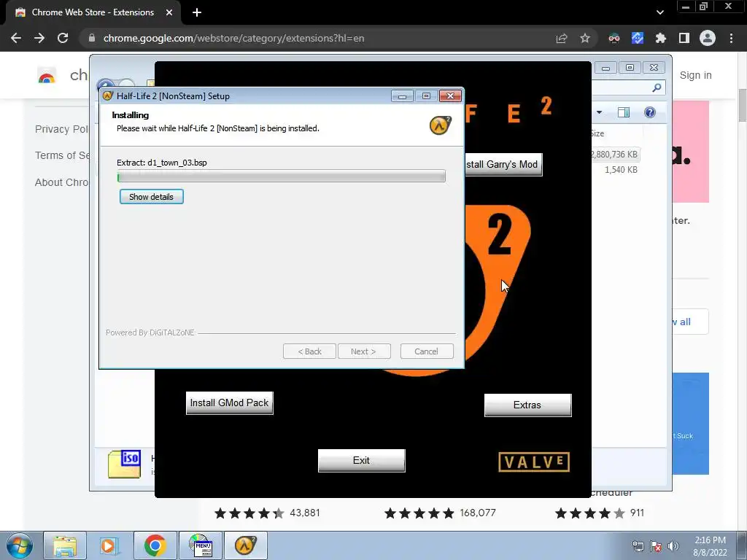Click Install Garry's Mod in the launcher
Image resolution: width=747 pixels, height=560 pixels.
[503, 165]
